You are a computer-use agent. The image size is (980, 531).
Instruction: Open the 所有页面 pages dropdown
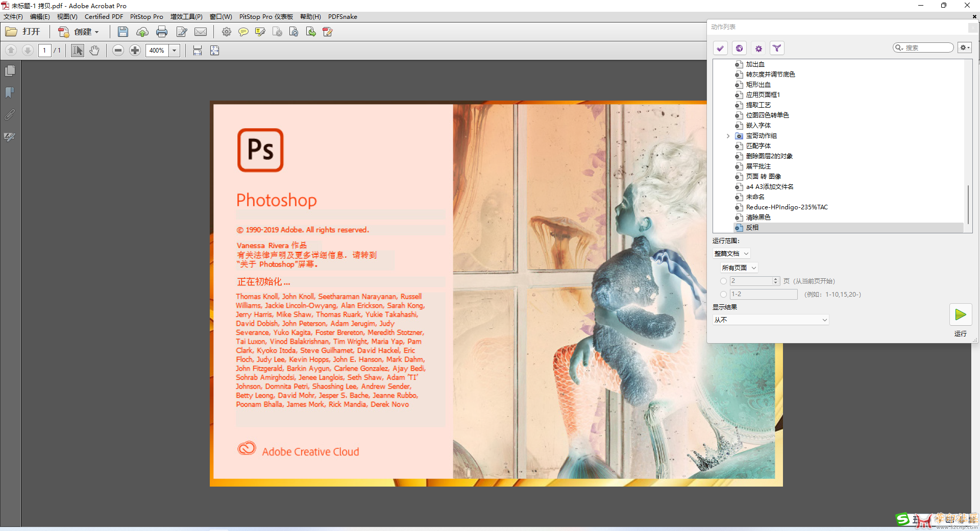click(739, 268)
